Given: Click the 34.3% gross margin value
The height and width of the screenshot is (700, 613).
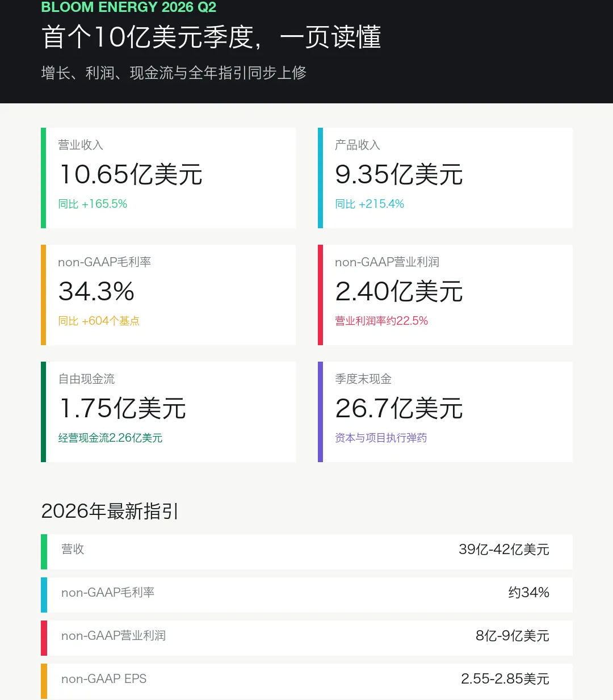Looking at the screenshot, I should [96, 291].
